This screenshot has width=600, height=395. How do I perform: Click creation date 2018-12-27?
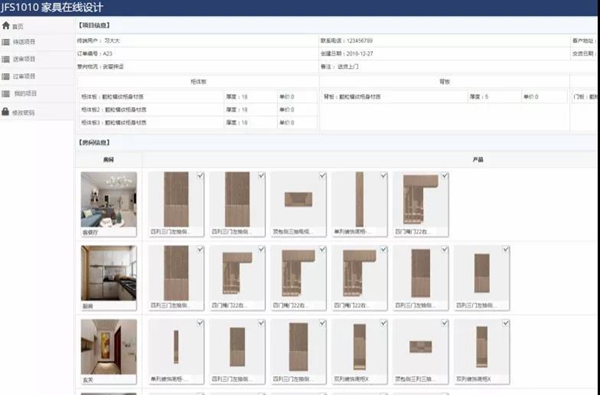coord(359,54)
